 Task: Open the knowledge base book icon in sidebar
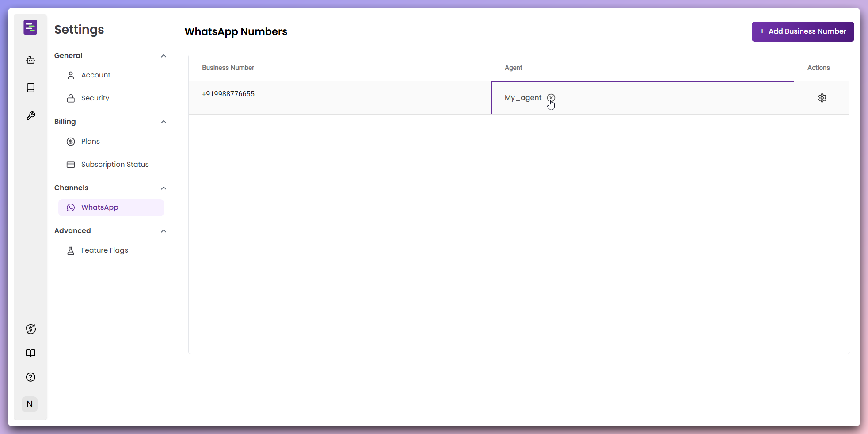coord(30,88)
